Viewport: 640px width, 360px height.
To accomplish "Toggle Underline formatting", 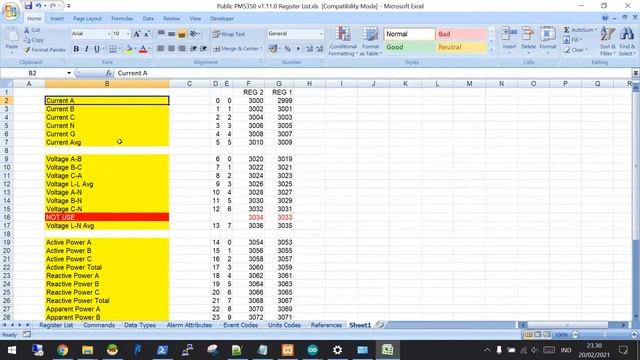I will 96,49.
